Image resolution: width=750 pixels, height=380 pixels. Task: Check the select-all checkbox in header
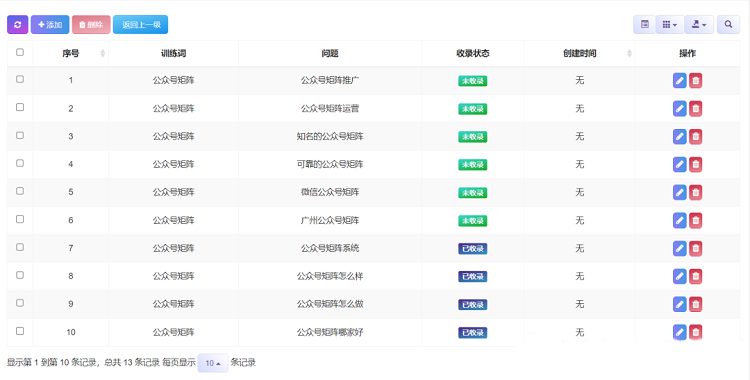(x=20, y=52)
